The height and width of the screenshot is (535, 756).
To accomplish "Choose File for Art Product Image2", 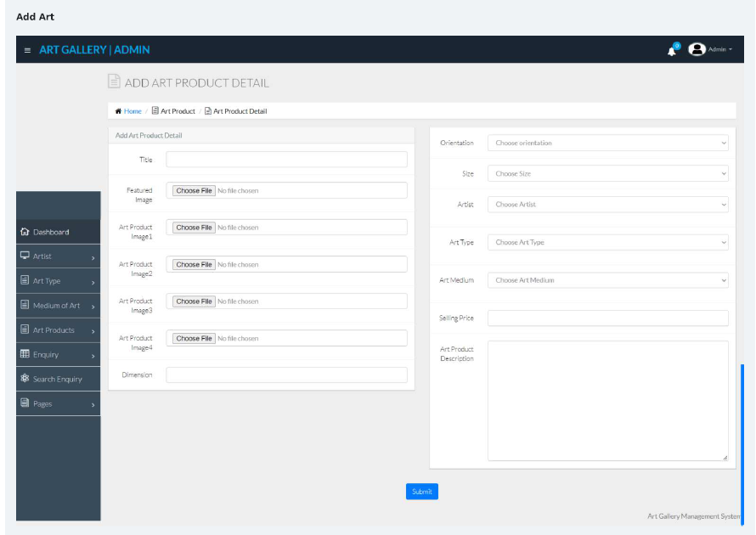I will tap(194, 265).
